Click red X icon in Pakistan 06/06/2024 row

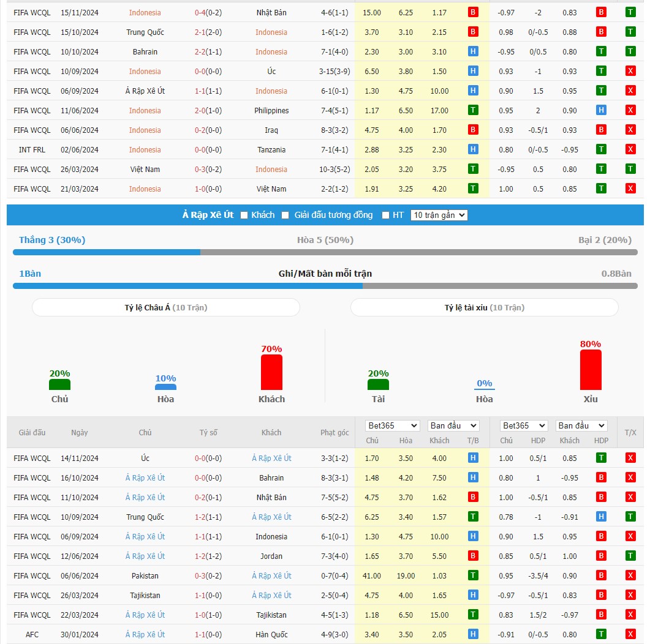click(x=630, y=575)
